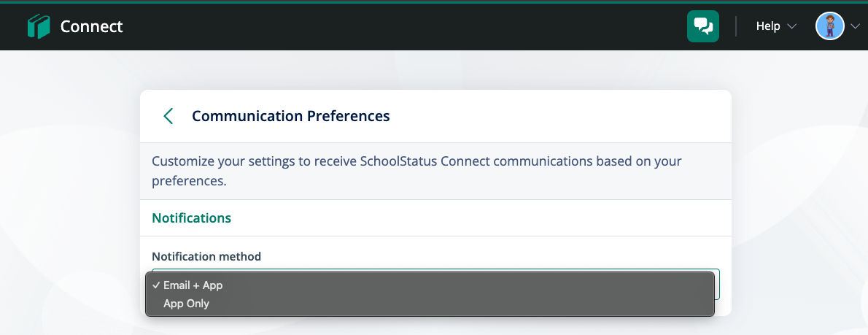Click the checkmark beside Email + App
The image size is (868, 335).
[157, 285]
